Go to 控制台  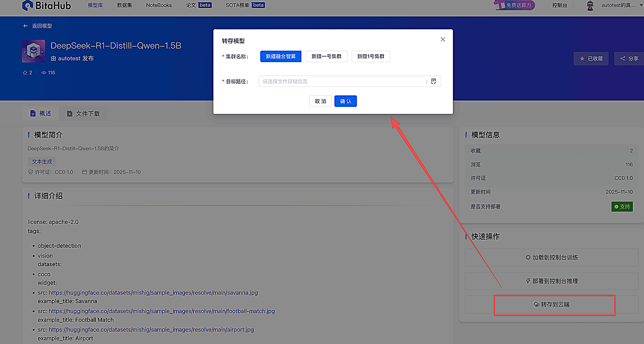click(559, 6)
